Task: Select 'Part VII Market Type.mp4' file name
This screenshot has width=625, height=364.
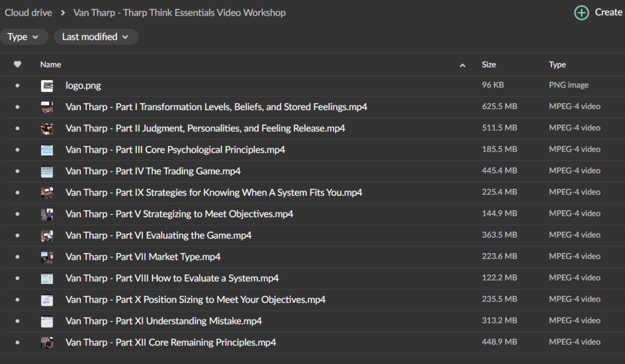Action: 142,257
